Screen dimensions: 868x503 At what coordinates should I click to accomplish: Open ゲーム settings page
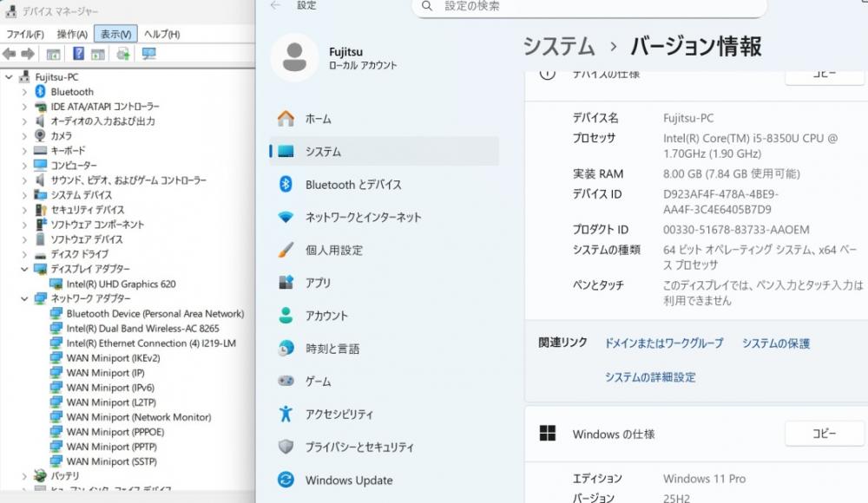tap(385, 382)
